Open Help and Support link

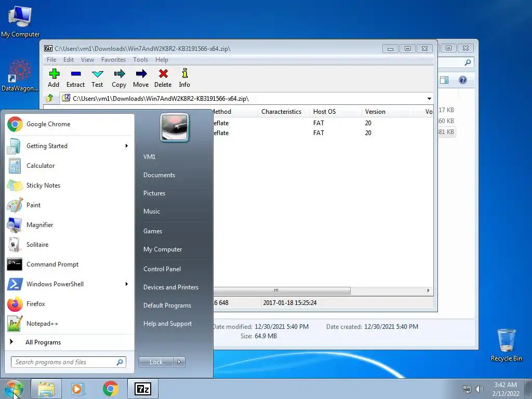tap(167, 324)
